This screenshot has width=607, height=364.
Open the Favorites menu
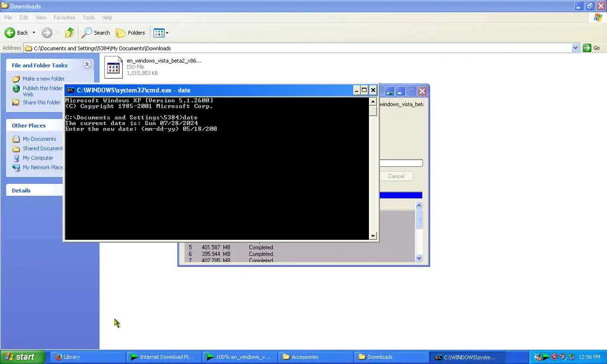(x=64, y=18)
